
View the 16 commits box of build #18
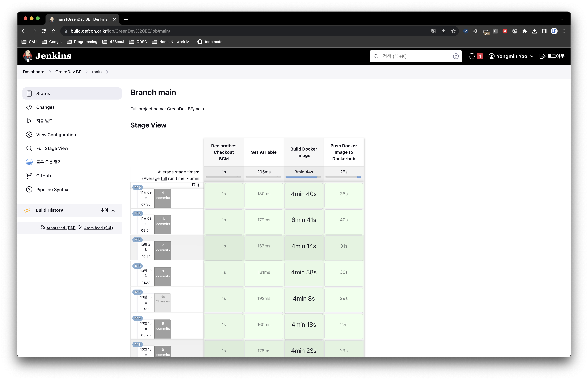(x=163, y=224)
